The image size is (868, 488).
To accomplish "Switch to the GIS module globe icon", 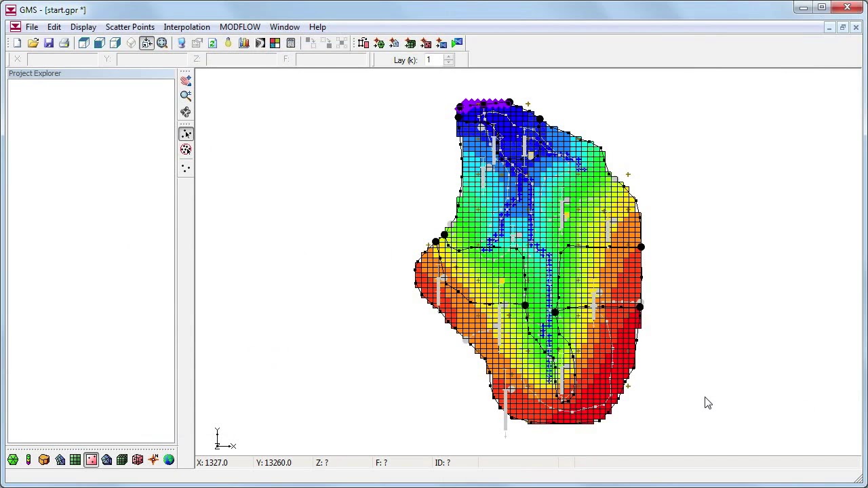I will [169, 460].
